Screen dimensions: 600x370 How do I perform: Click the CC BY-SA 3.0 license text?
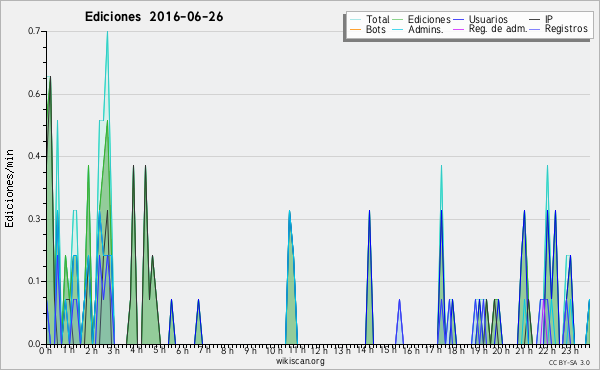coord(569,363)
